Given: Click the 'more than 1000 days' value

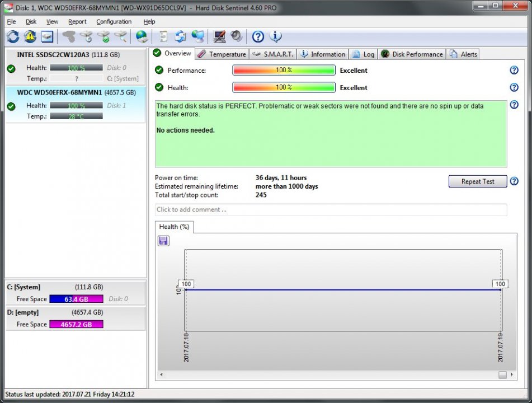Looking at the screenshot, I should (286, 186).
